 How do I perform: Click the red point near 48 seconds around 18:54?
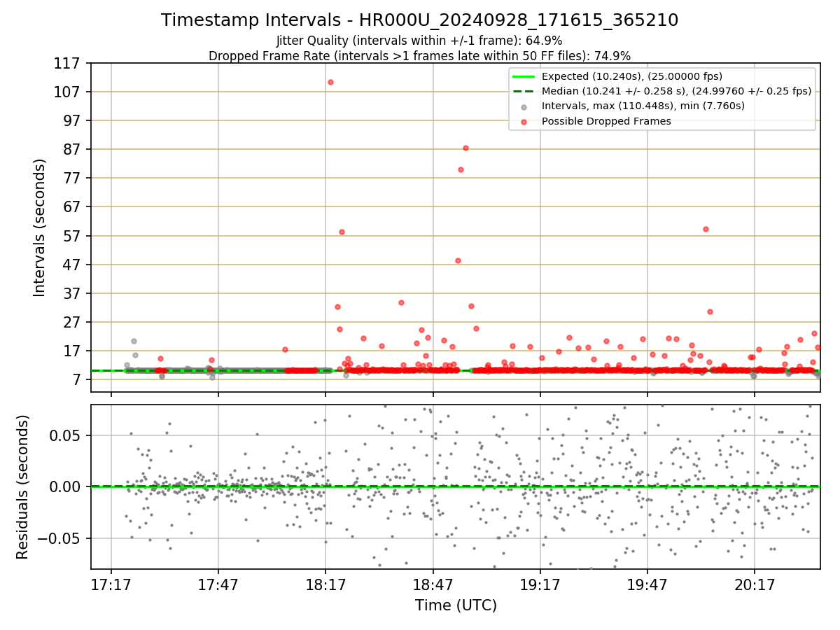(458, 260)
